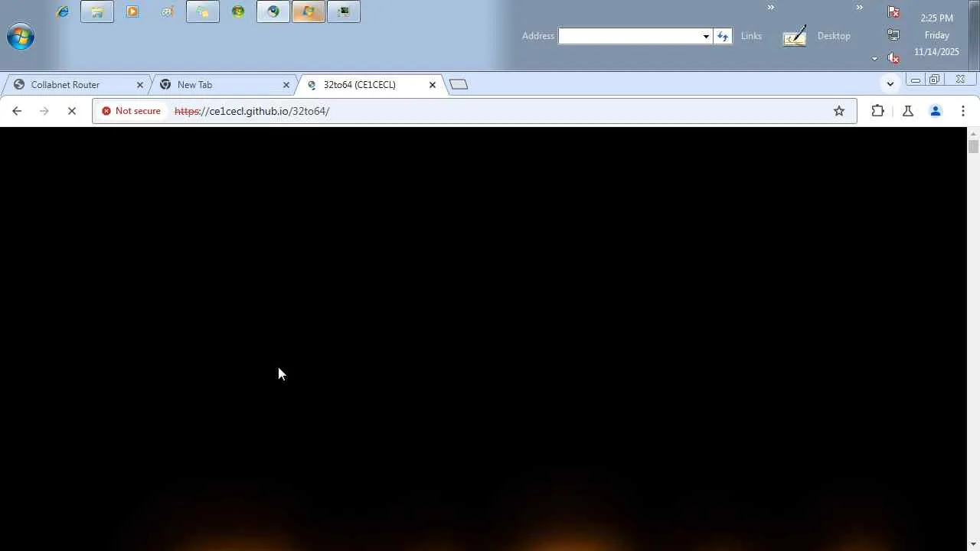
Task: Expand the Links toolbar chevron
Action: click(771, 8)
